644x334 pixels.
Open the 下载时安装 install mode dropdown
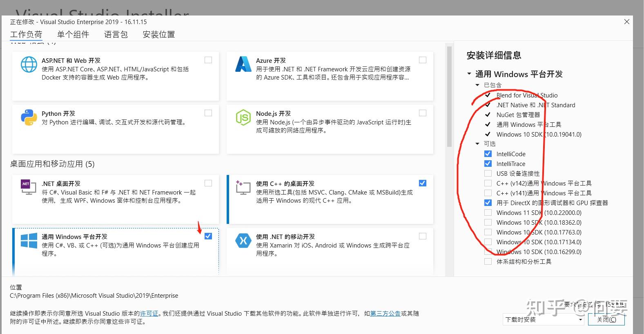544,319
